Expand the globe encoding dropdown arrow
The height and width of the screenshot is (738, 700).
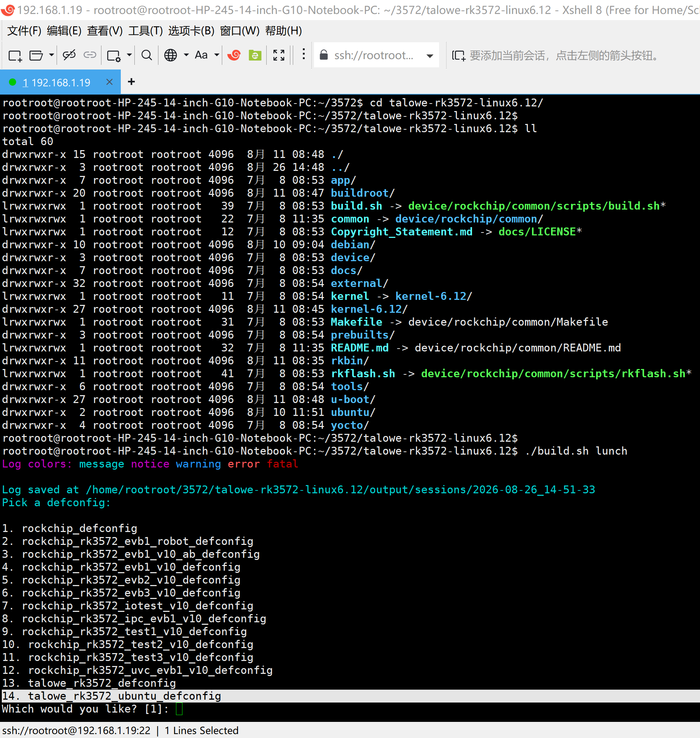click(x=186, y=55)
